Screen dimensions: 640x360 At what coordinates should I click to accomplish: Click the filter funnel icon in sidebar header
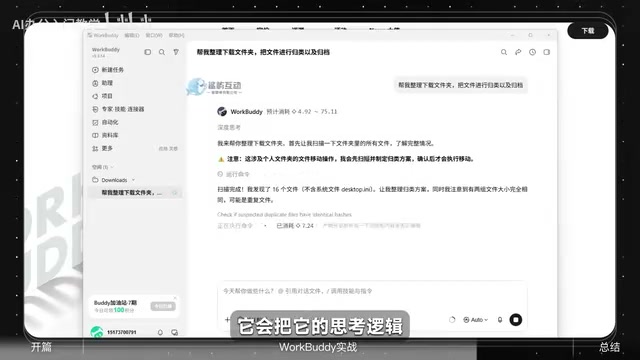pos(176,52)
